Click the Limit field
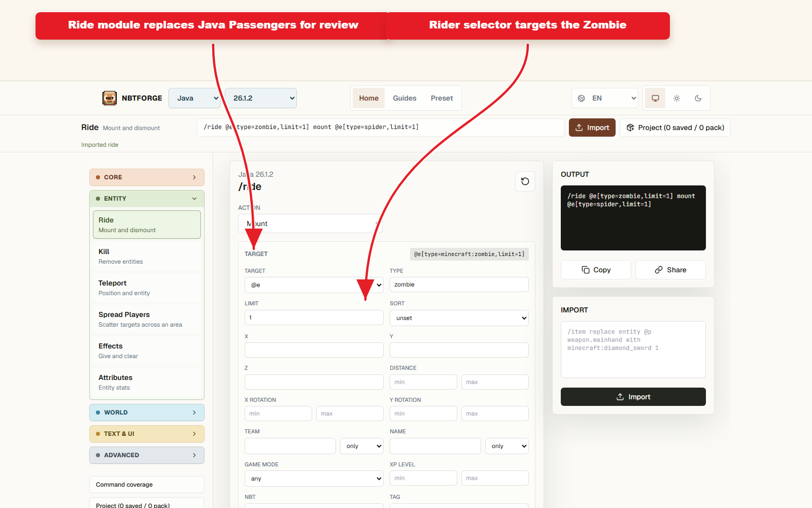The width and height of the screenshot is (812, 508). point(314,317)
